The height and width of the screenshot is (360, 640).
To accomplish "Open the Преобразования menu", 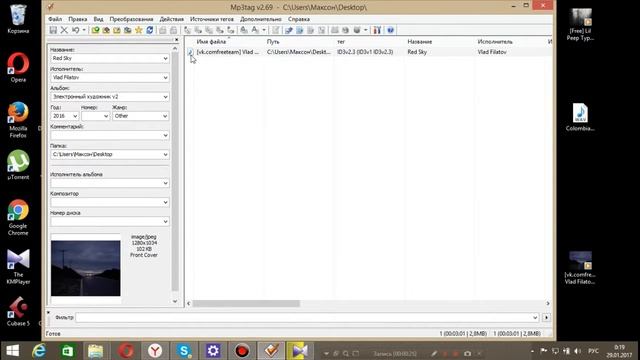I will click(131, 19).
